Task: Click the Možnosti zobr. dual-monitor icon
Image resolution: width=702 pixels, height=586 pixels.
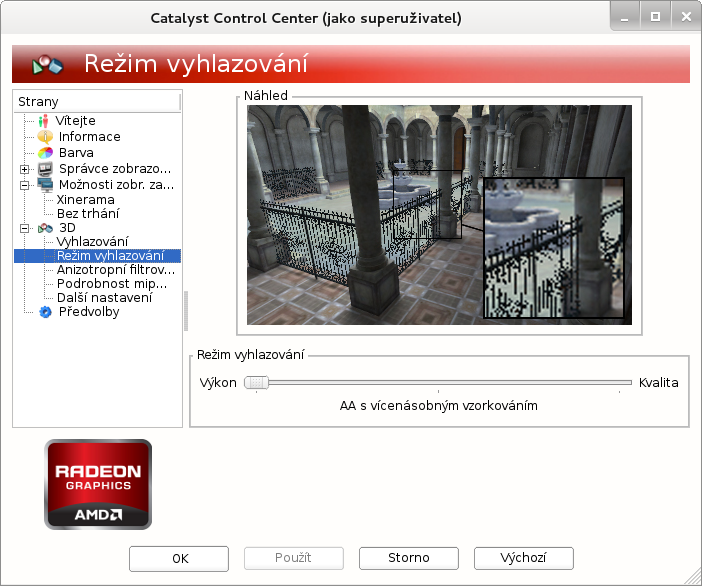Action: tap(45, 185)
